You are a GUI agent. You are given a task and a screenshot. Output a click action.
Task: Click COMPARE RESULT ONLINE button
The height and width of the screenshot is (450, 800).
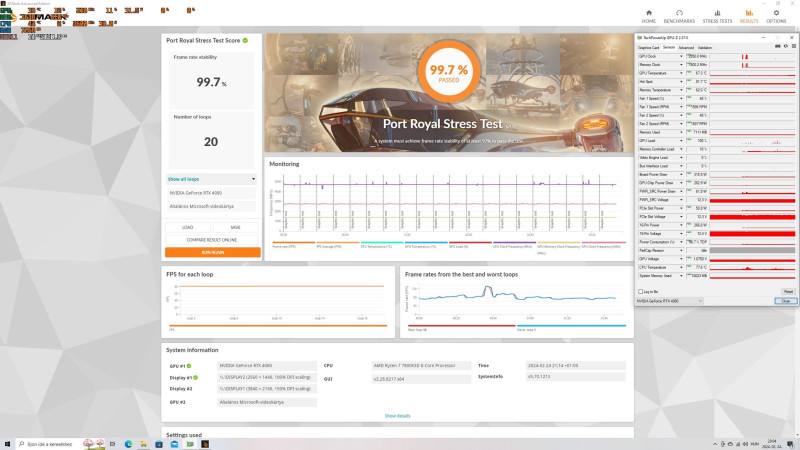(x=212, y=240)
